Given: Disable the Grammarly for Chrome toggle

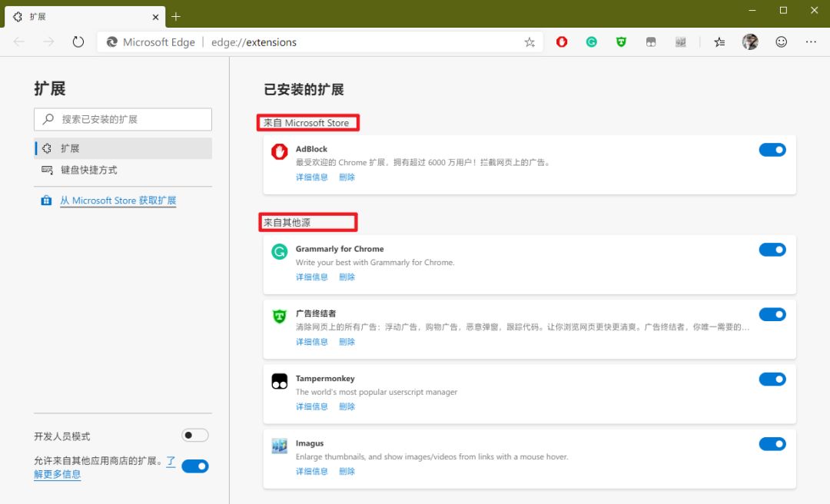Looking at the screenshot, I should point(772,250).
